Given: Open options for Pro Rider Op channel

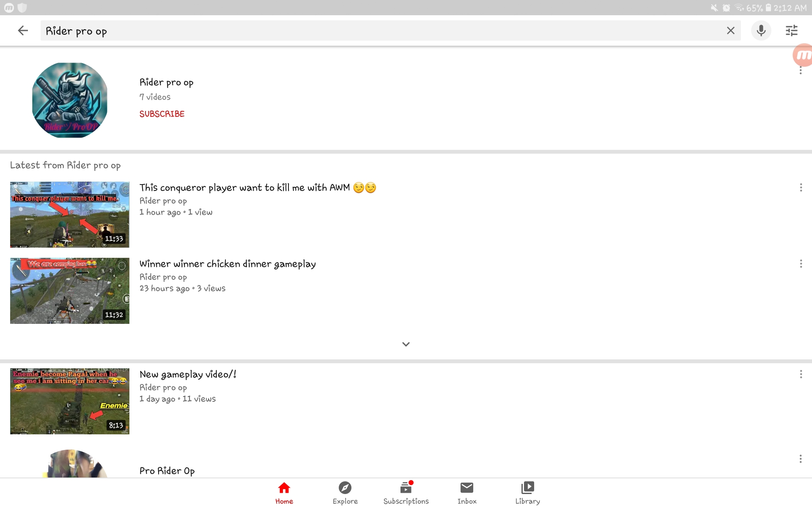Looking at the screenshot, I should click(x=800, y=459).
